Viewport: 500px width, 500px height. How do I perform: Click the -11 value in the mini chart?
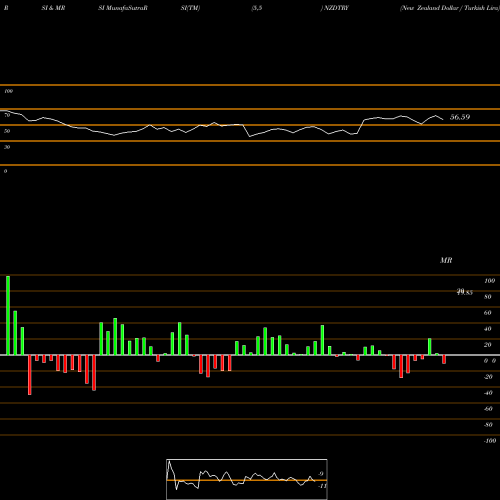tap(322, 486)
